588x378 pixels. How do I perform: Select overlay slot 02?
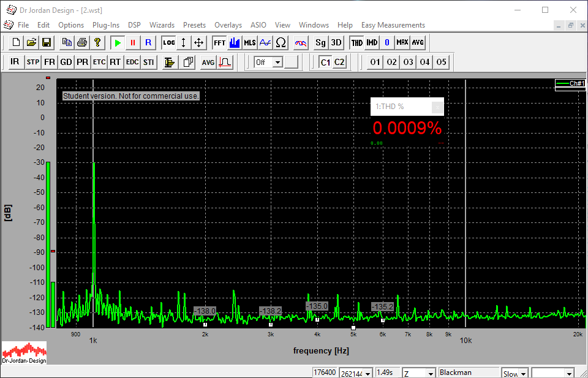pos(391,62)
